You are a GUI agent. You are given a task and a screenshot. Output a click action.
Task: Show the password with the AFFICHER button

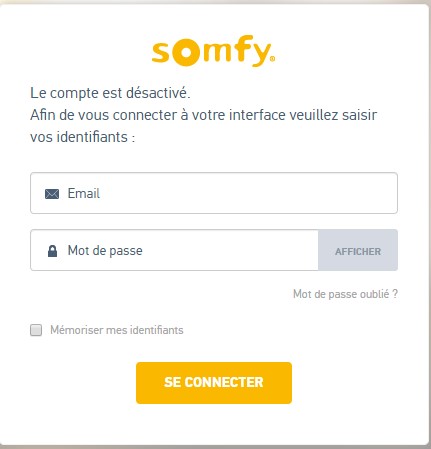tap(358, 250)
